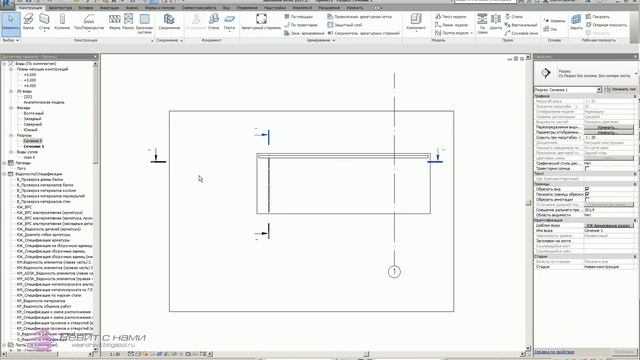Click the По площади reinforcement tool

point(299,17)
